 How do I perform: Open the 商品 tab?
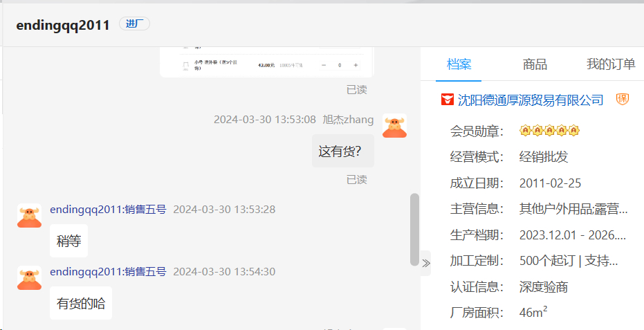(x=535, y=64)
